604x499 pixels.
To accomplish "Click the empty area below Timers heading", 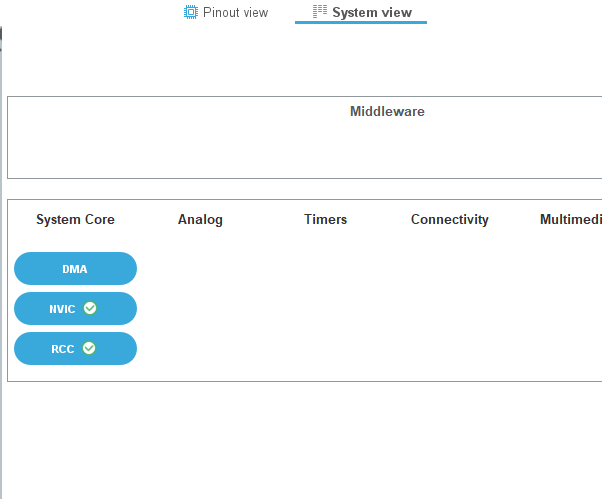I will [325, 300].
